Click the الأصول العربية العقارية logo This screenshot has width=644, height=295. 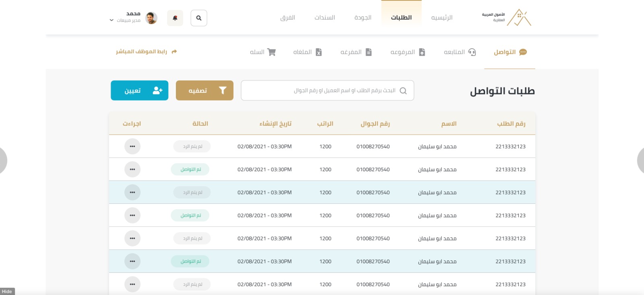[x=507, y=17]
